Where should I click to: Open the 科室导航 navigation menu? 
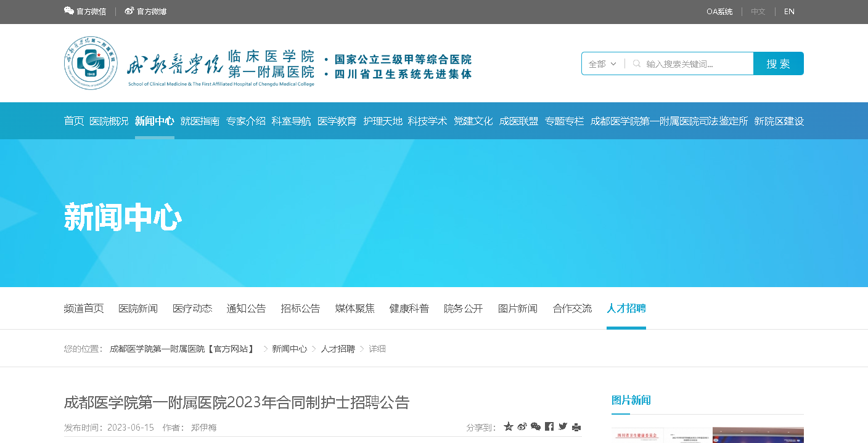tap(291, 121)
